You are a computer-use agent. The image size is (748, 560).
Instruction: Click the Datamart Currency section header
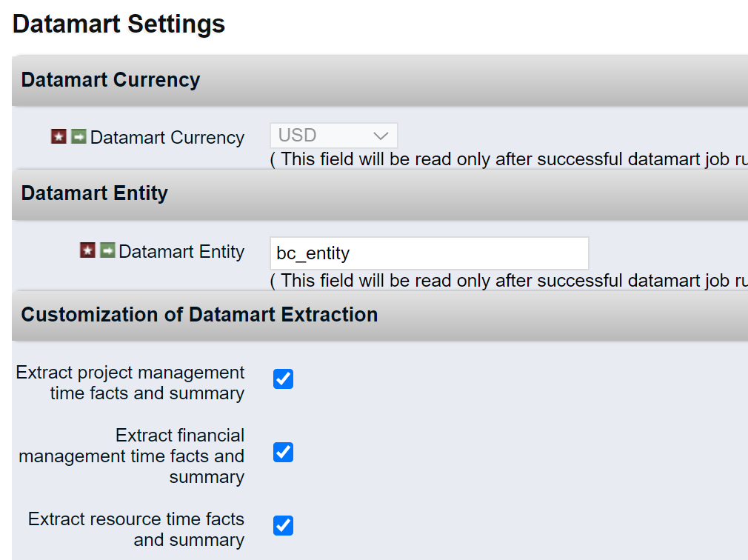110,80
